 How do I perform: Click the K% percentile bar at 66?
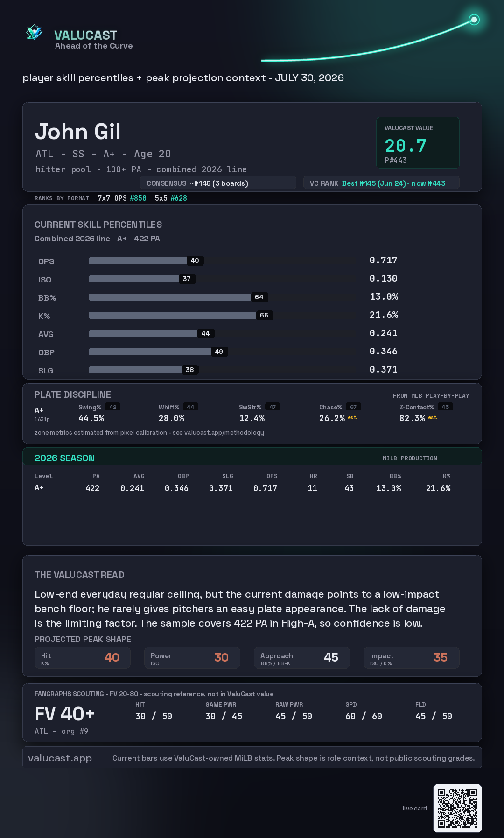[x=172, y=315]
